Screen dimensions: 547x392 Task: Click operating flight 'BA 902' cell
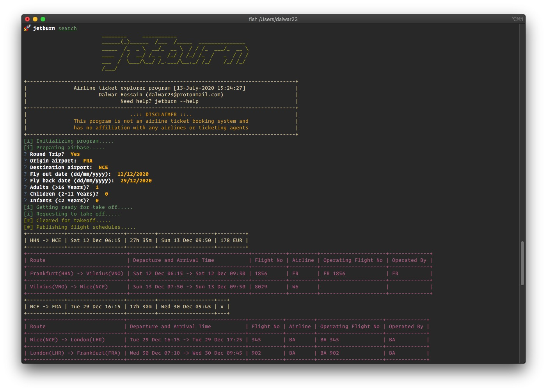point(330,353)
